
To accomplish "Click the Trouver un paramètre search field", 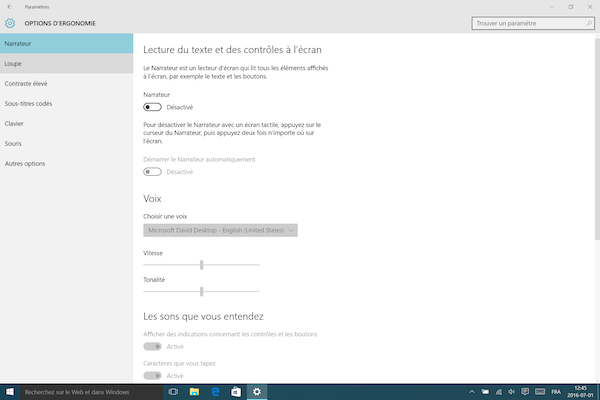I will click(533, 23).
